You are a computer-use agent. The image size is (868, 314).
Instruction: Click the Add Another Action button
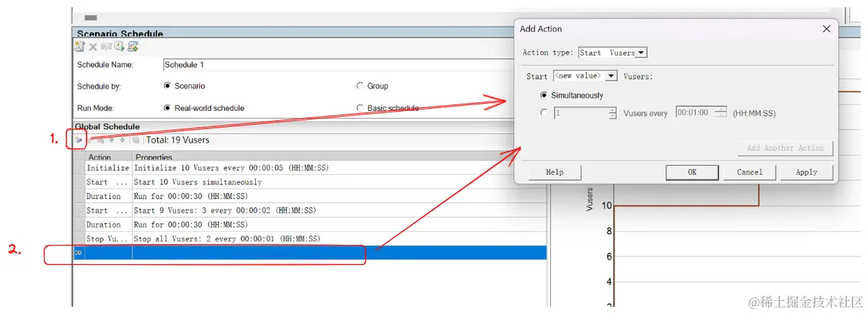coord(785,148)
